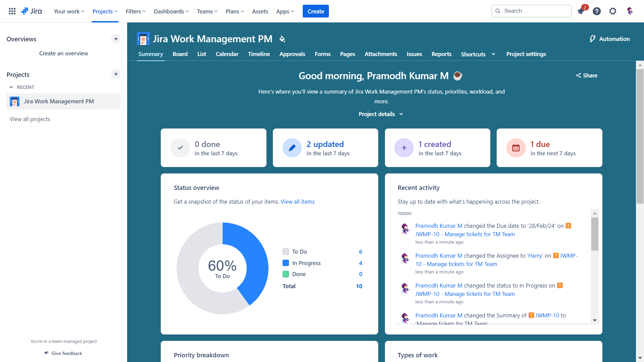This screenshot has height=362, width=644.
Task: Click the Create an overview link
Action: (x=63, y=53)
